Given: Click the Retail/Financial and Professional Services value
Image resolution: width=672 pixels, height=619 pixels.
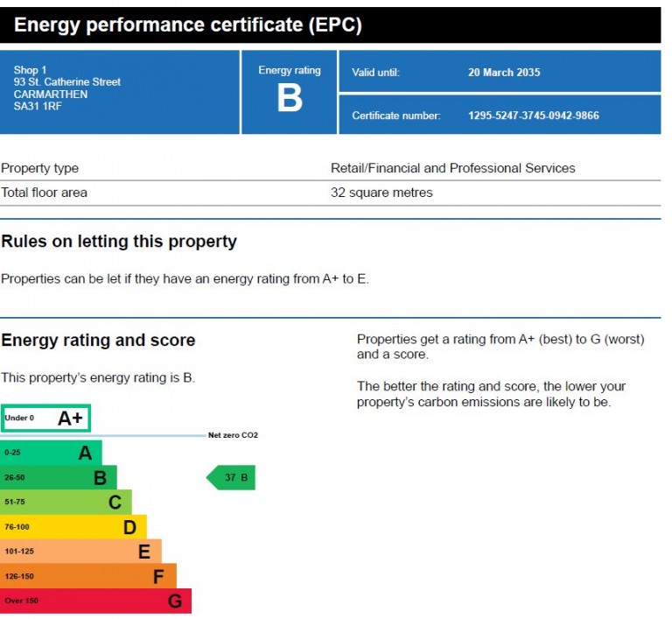Looking at the screenshot, I should 452,168.
